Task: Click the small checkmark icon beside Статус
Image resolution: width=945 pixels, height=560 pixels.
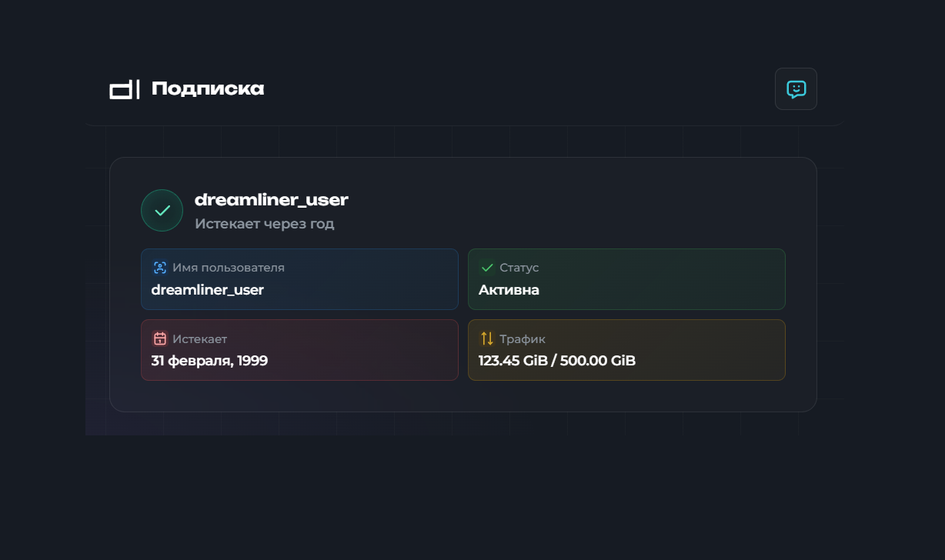Action: 487,268
